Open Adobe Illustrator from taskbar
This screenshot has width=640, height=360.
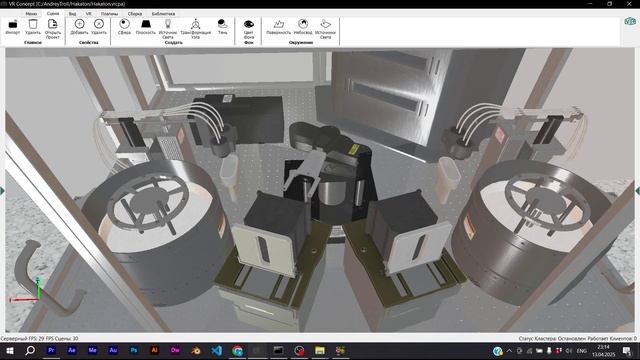pyautogui.click(x=154, y=351)
